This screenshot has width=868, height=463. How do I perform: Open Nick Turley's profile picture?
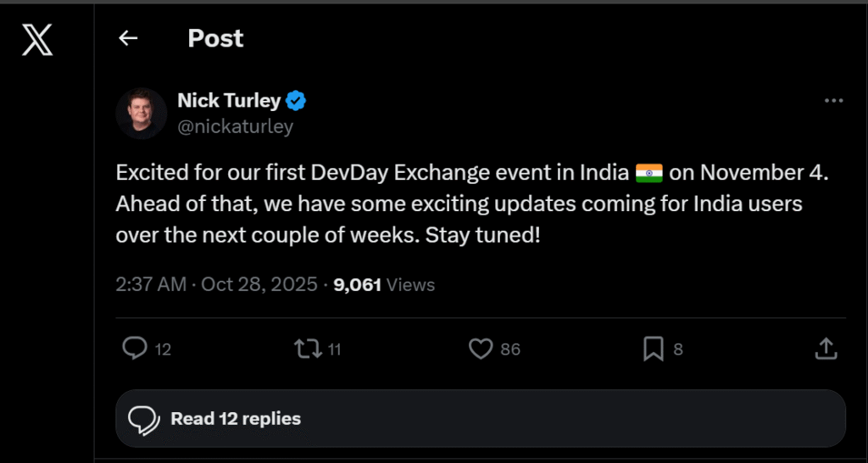(x=141, y=113)
